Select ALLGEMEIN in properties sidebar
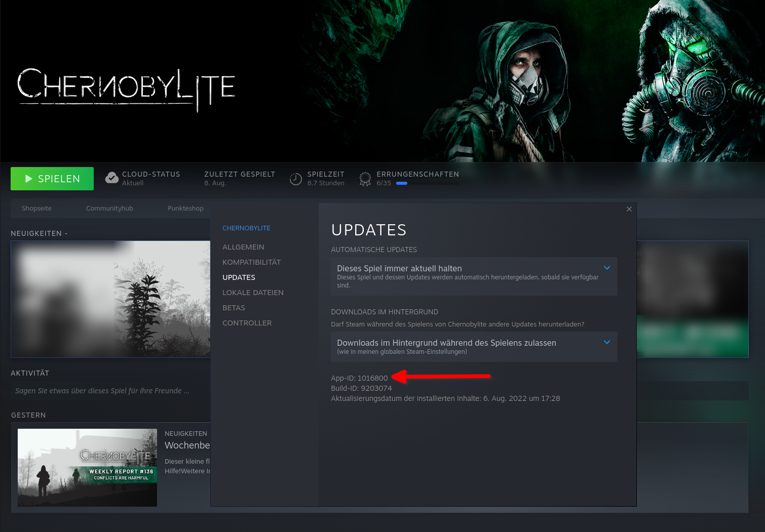Image resolution: width=765 pixels, height=532 pixels. tap(243, 247)
